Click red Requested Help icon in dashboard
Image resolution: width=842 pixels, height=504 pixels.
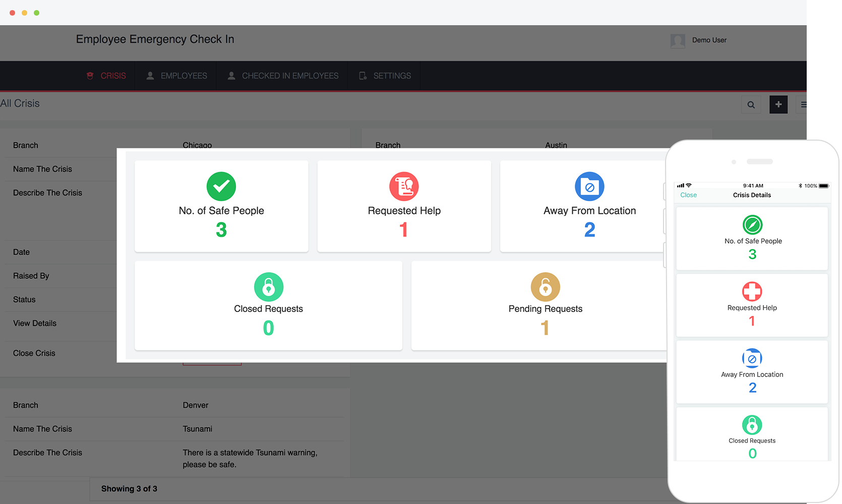tap(404, 186)
